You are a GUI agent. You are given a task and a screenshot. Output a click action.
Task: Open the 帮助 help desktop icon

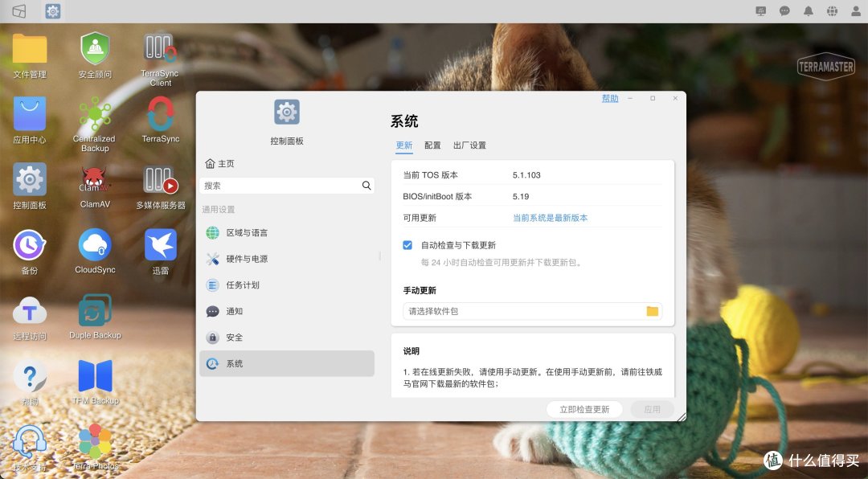pos(30,377)
